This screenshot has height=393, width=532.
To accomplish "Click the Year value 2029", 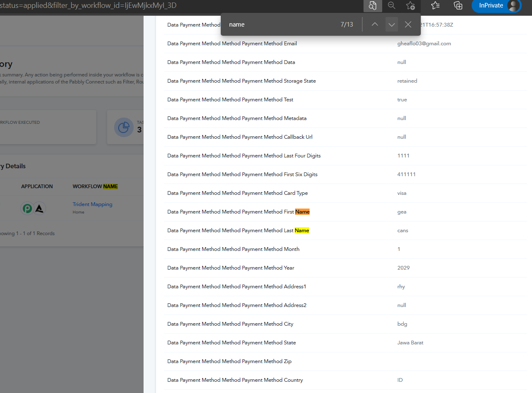I will [x=403, y=268].
